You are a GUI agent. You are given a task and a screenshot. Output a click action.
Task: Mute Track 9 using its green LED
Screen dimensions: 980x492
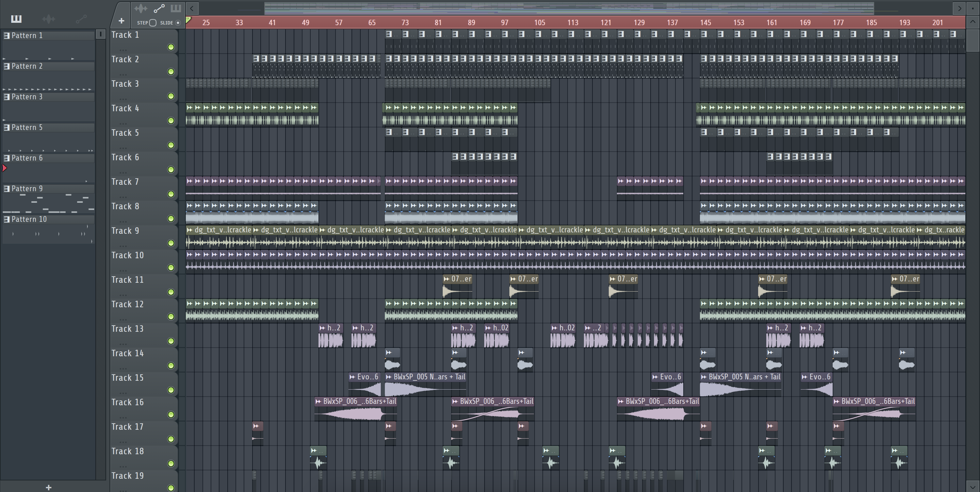coord(171,243)
